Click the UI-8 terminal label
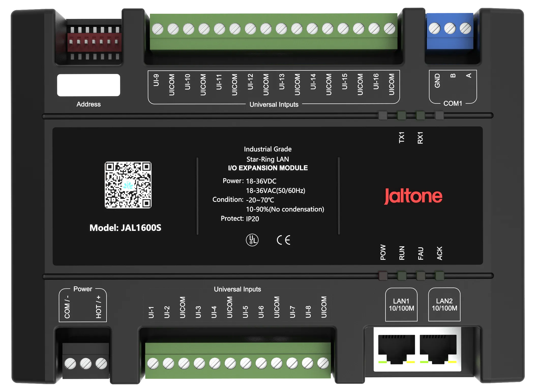Screen dimensions: 535x392 [308, 312]
